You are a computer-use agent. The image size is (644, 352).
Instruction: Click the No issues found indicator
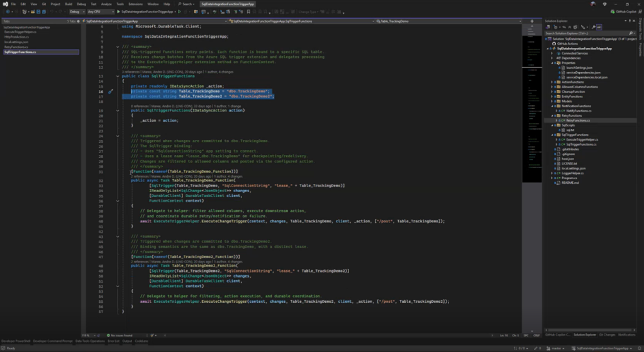coord(120,336)
